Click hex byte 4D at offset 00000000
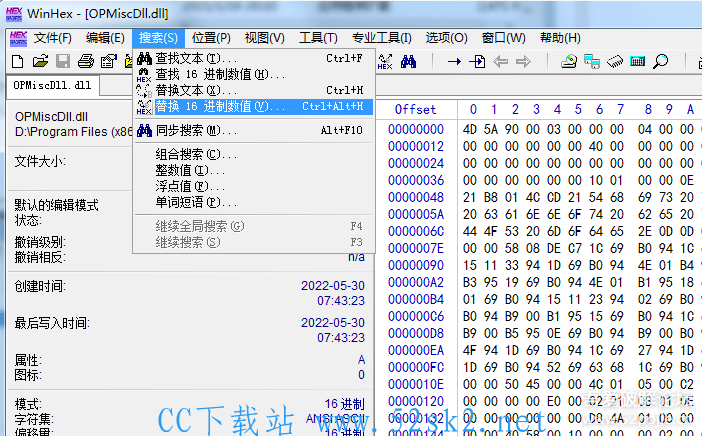702x436 pixels. click(x=470, y=130)
